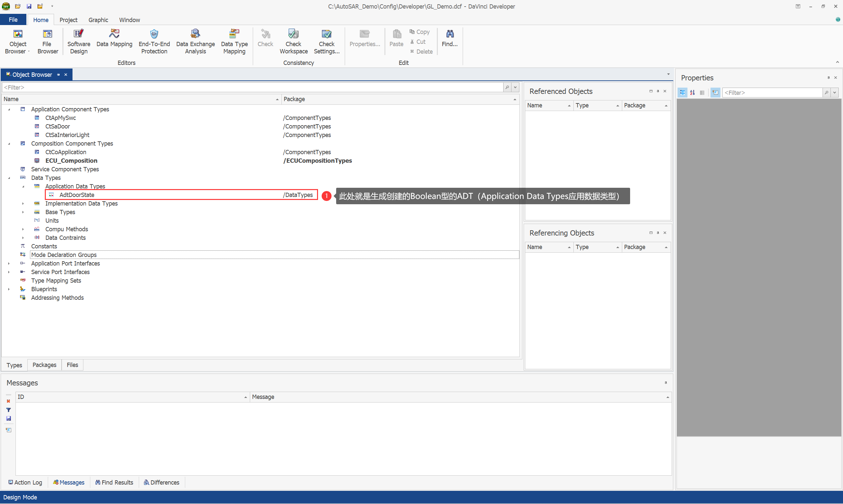Open the Find binoculars tool
The width and height of the screenshot is (843, 504).
[449, 38]
